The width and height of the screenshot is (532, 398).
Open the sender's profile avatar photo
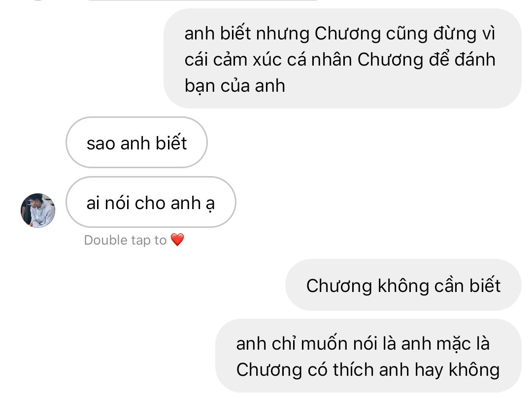click(x=37, y=211)
